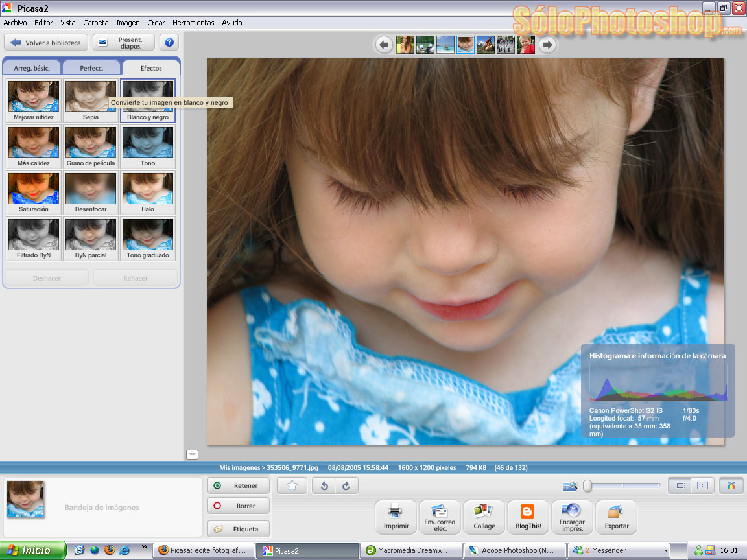
Task: Go to next photo arrow
Action: [548, 45]
